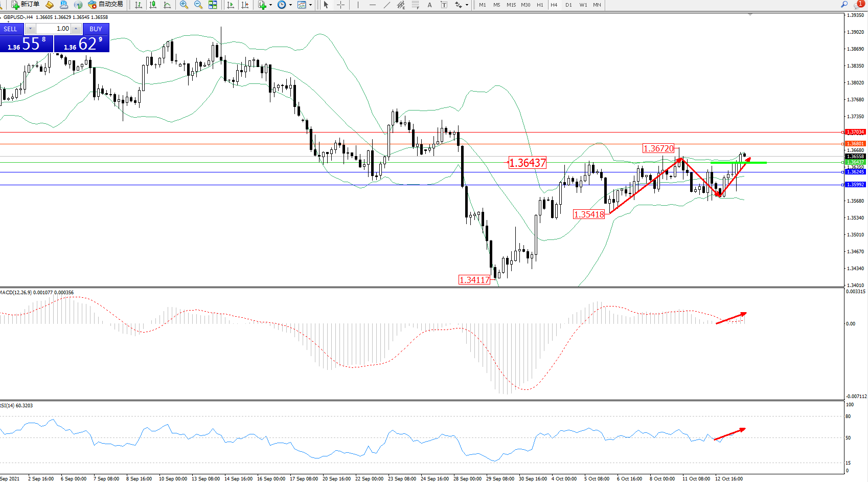Expand the indicators list dropdown arrow
The image size is (868, 482).
tap(270, 5)
